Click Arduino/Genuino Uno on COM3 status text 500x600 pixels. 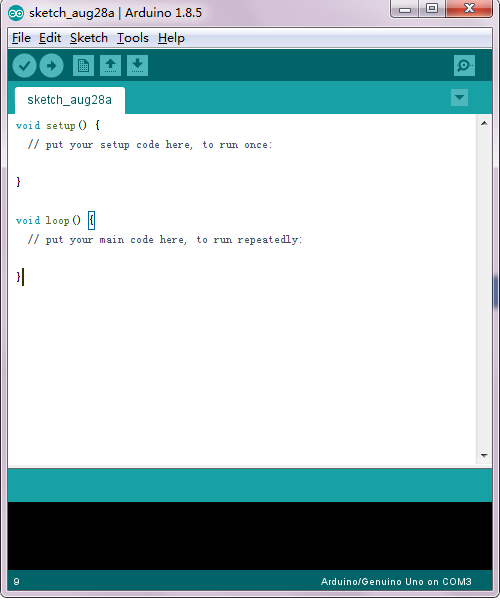396,582
